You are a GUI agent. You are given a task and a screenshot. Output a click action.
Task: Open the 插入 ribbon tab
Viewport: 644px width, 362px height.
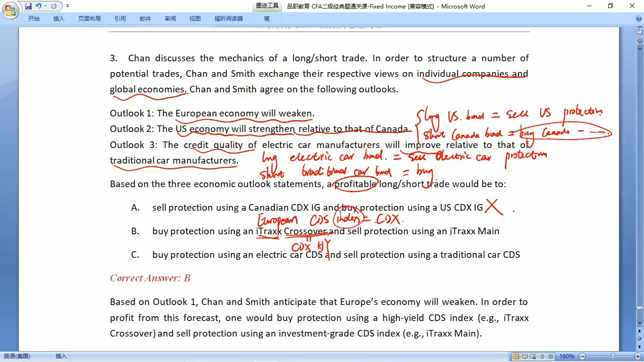pyautogui.click(x=59, y=19)
